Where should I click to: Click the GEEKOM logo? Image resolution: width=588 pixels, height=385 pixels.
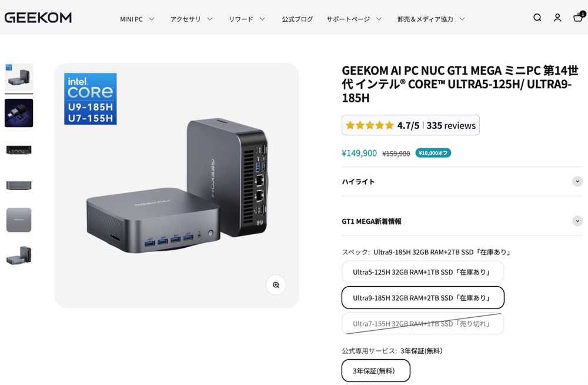tap(38, 18)
